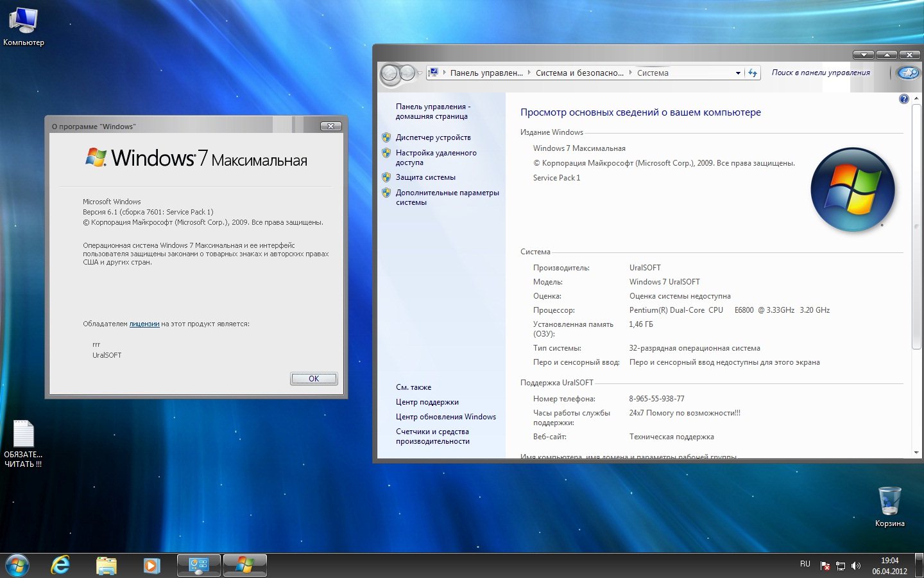Open the лицензии license link

pyautogui.click(x=144, y=324)
